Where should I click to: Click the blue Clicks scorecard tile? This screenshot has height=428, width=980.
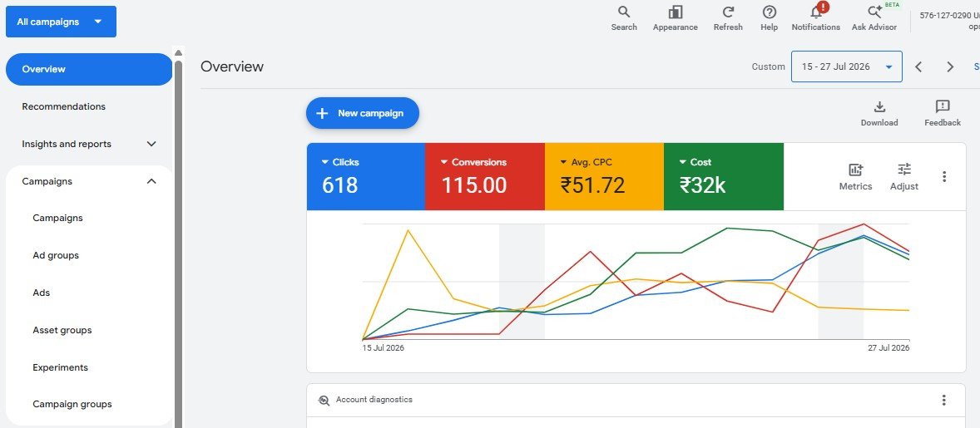(365, 176)
